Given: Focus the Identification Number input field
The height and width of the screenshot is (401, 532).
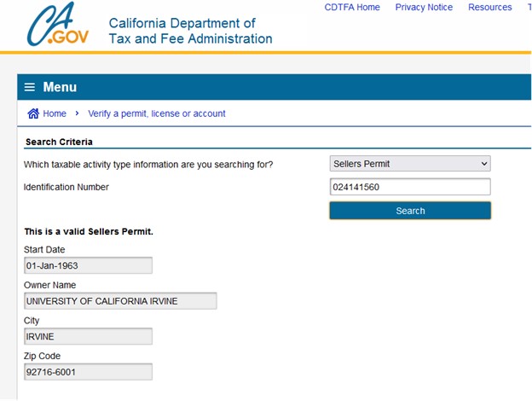Looking at the screenshot, I should point(409,187).
